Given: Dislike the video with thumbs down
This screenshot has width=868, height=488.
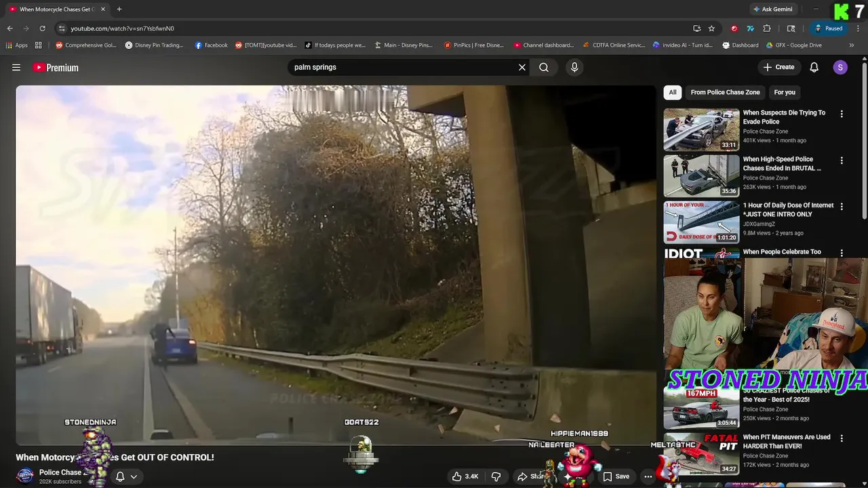Looking at the screenshot, I should tap(496, 476).
